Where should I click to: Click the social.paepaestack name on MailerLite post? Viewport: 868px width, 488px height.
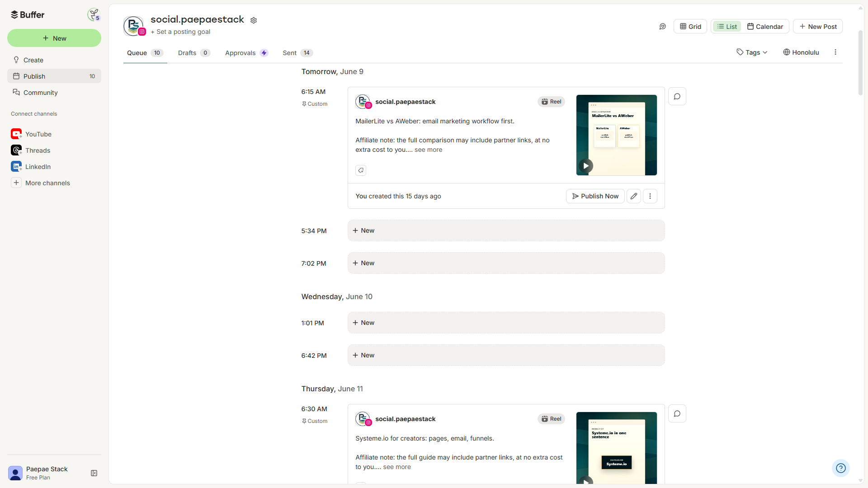[x=406, y=102]
